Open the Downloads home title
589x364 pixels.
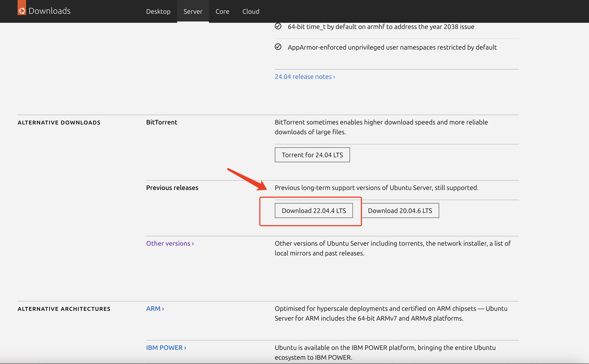point(50,11)
